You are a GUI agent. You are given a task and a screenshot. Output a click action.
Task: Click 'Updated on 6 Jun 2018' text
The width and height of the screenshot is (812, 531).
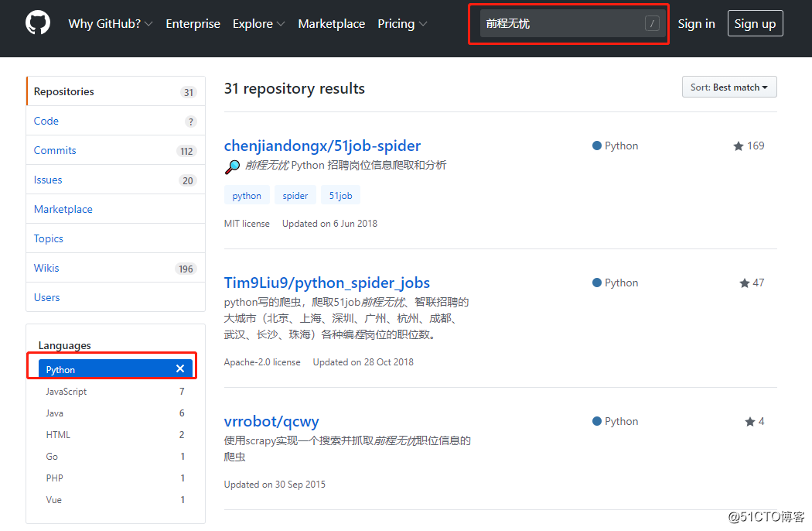pos(330,224)
